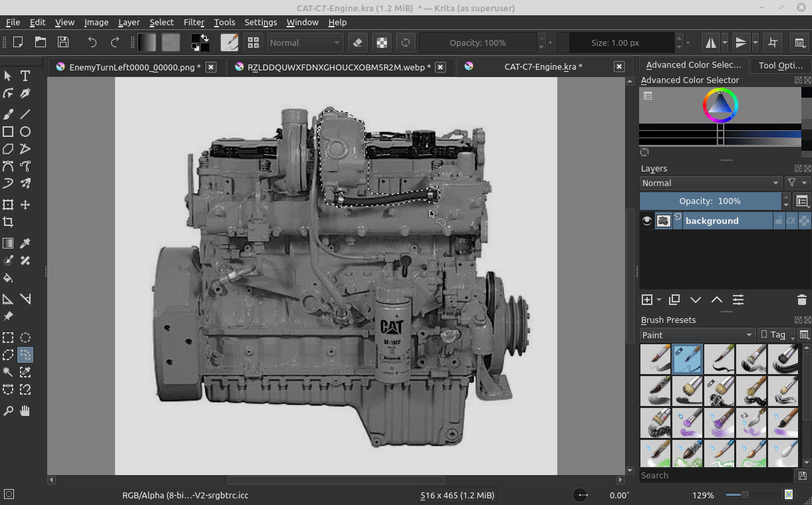The height and width of the screenshot is (505, 812).
Task: Open the brush blending mode Normal dropdown
Action: click(305, 43)
